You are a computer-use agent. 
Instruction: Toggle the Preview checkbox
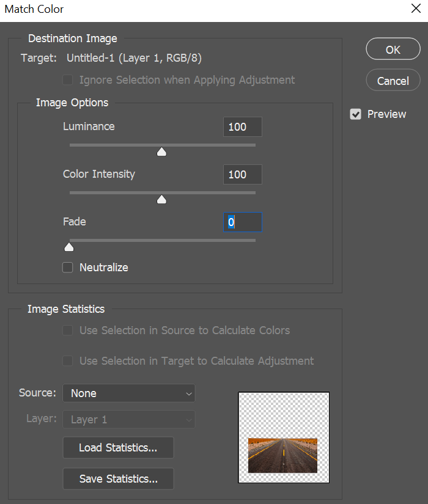356,114
